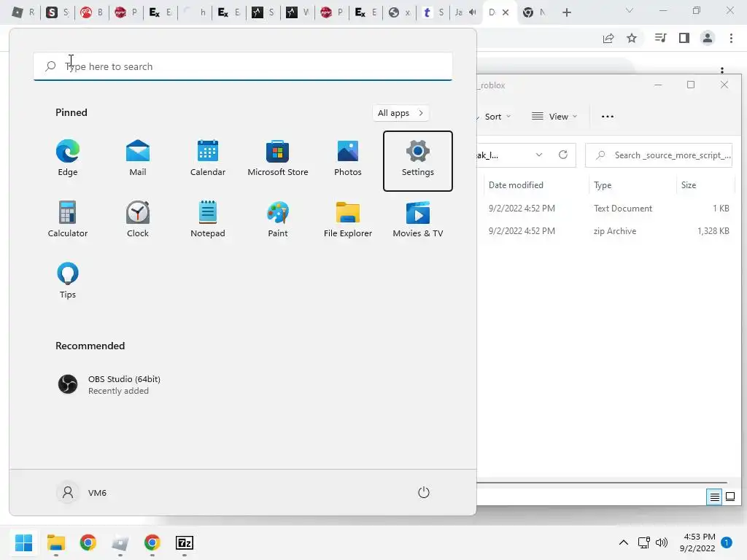Open Chrome tab search chevron

point(630,10)
